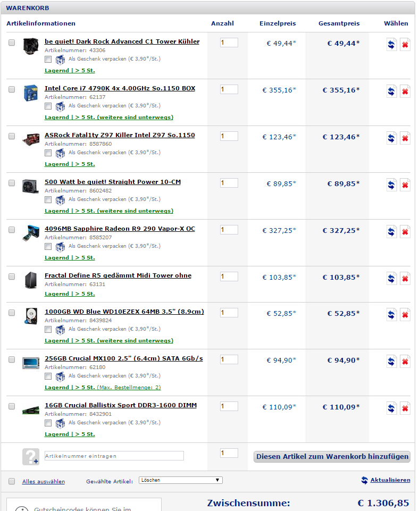Refresh the Intel Core i7 4790K row
The height and width of the screenshot is (511, 420).
click(x=391, y=91)
